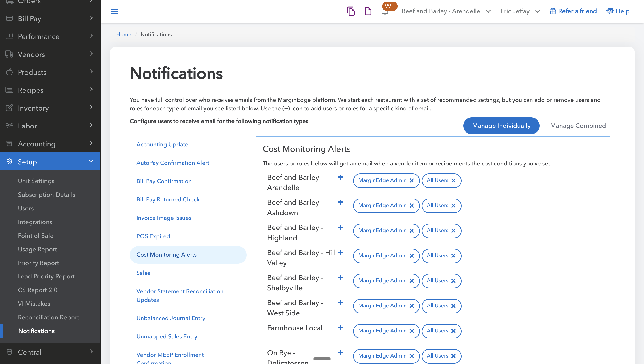644x364 pixels.
Task: Click the horizontal scrollbar near On Rye
Action: pos(322,358)
